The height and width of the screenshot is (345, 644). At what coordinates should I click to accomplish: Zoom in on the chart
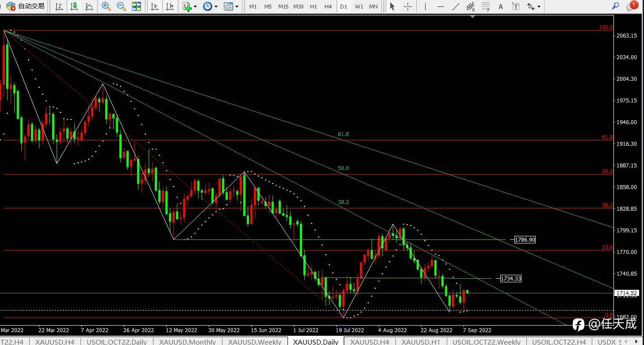[106, 6]
